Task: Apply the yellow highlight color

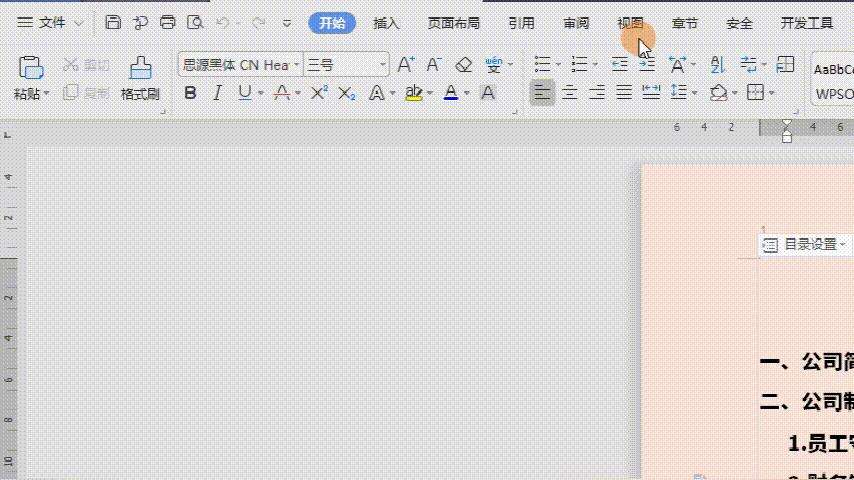Action: (414, 93)
